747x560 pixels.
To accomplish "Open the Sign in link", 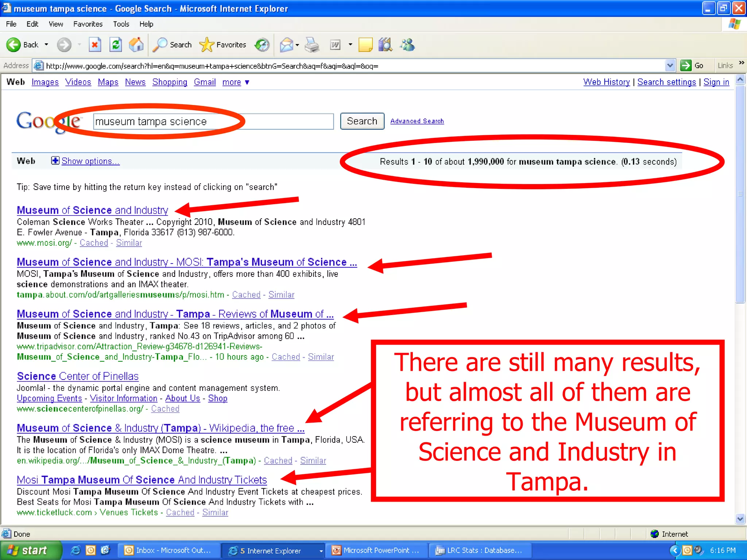I will 716,82.
